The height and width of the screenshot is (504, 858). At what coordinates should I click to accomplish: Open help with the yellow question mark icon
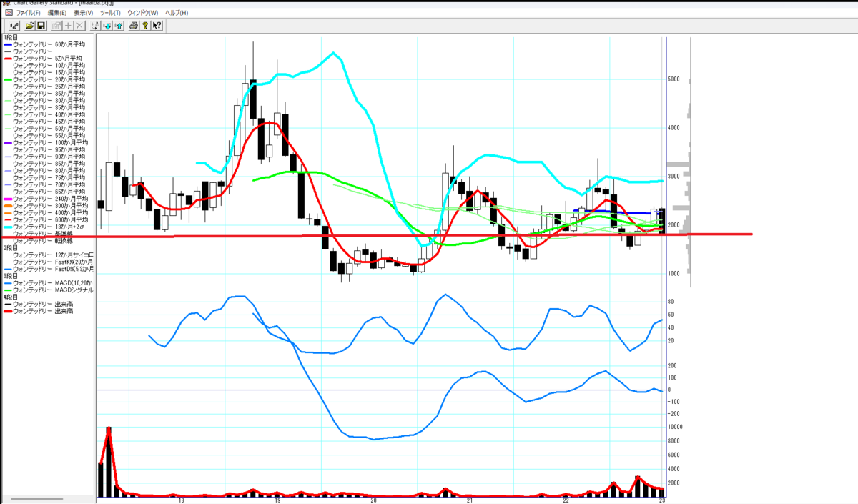click(x=145, y=26)
